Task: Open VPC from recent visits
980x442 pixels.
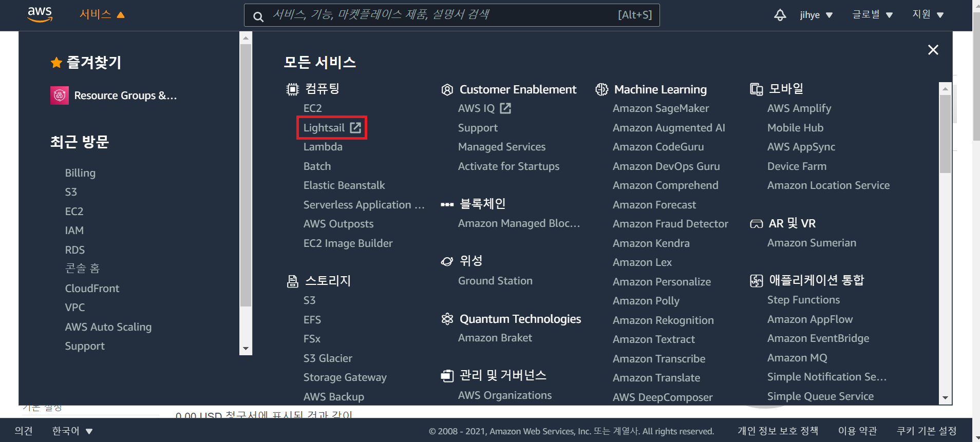Action: 74,308
